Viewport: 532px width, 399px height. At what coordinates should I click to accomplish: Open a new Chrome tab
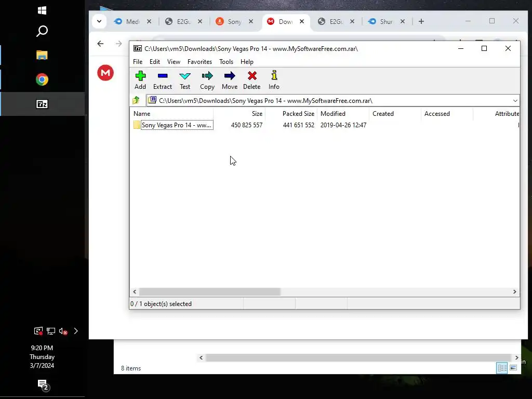(421, 21)
